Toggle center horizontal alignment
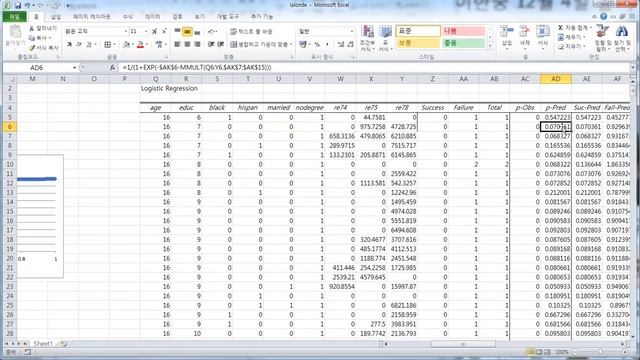The height and width of the screenshot is (360, 640). click(x=187, y=44)
